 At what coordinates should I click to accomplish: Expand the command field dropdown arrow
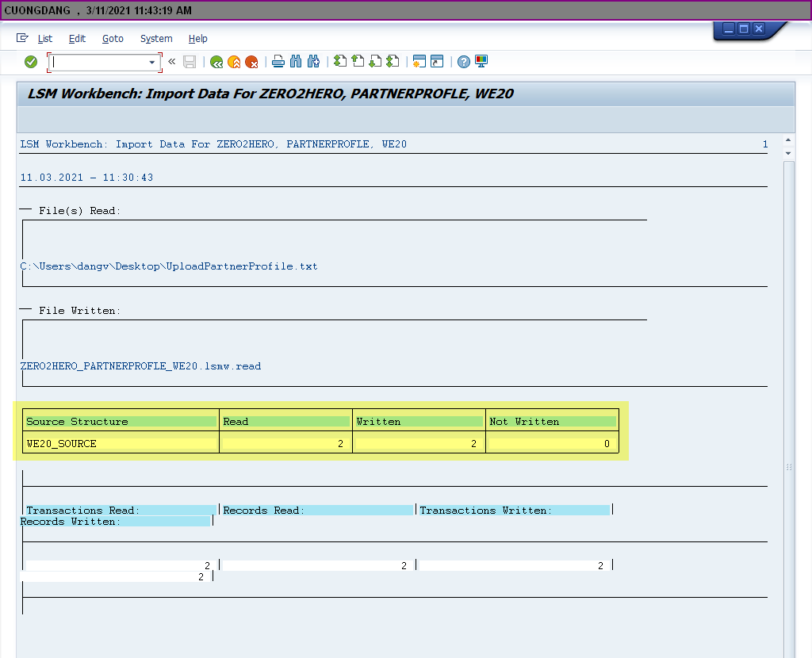point(152,62)
